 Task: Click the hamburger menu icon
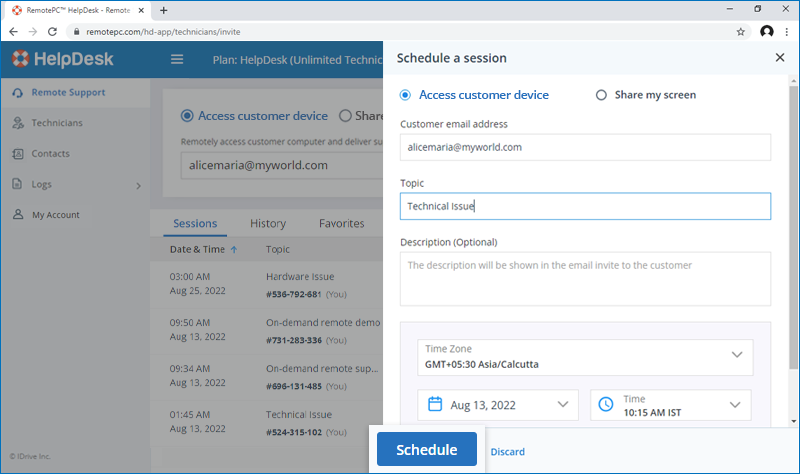point(177,59)
